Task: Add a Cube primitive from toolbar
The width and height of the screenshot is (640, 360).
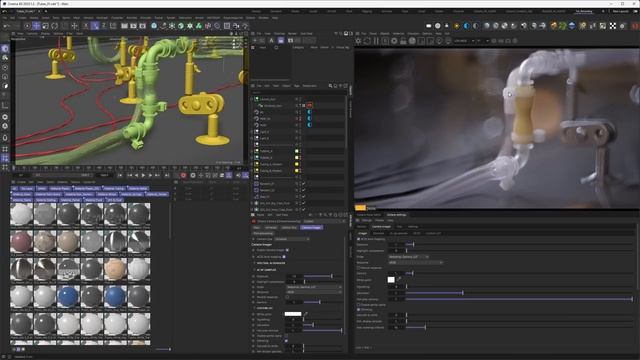Action: pyautogui.click(x=154, y=26)
